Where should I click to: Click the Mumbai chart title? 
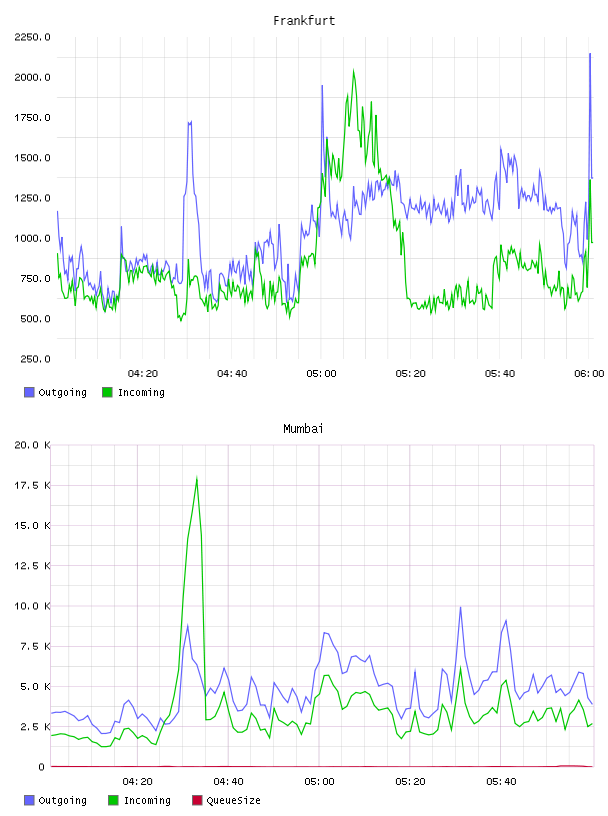[x=303, y=429]
